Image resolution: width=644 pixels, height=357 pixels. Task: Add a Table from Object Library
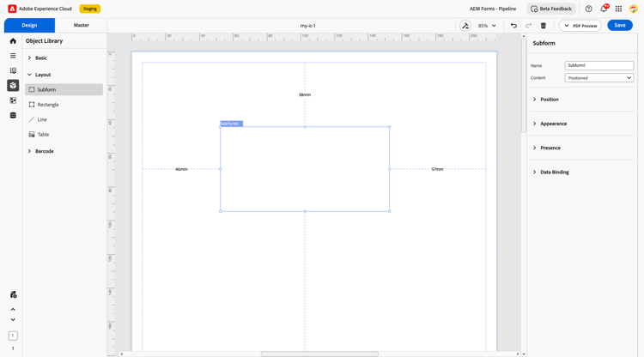[x=64, y=135]
